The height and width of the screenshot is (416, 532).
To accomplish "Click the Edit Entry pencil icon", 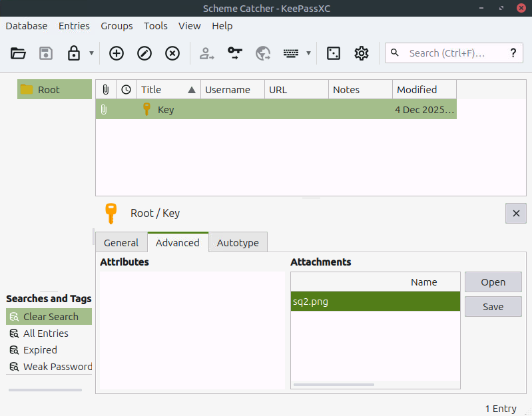I will tap(144, 53).
